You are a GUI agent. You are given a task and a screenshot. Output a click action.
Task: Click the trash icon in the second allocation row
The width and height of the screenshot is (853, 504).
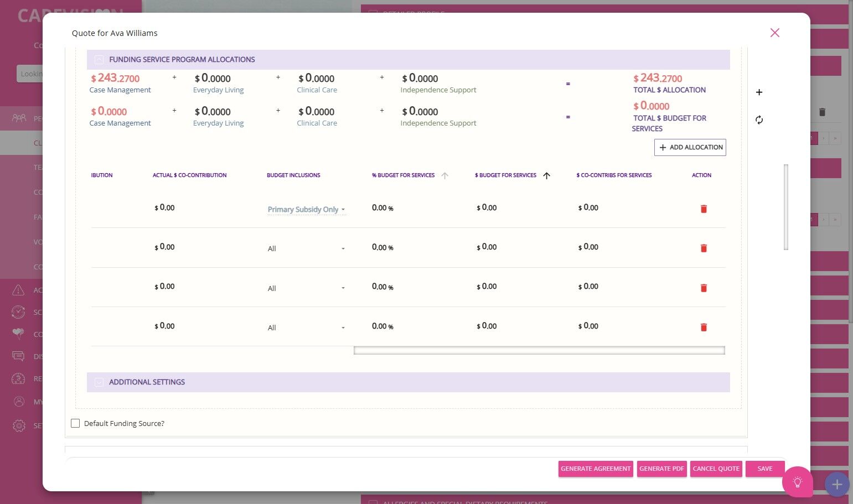pyautogui.click(x=704, y=248)
